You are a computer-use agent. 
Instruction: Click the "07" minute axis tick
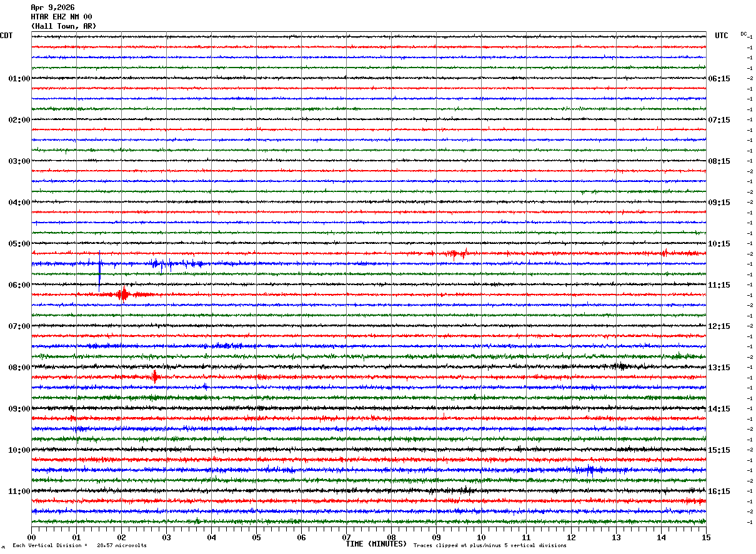point(346,537)
